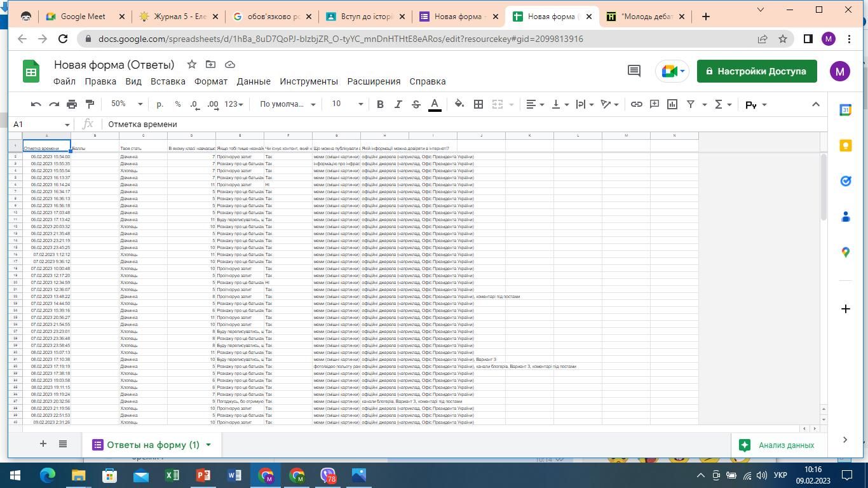Open the comment history icon
Image resolution: width=868 pixels, height=488 pixels.
(634, 71)
